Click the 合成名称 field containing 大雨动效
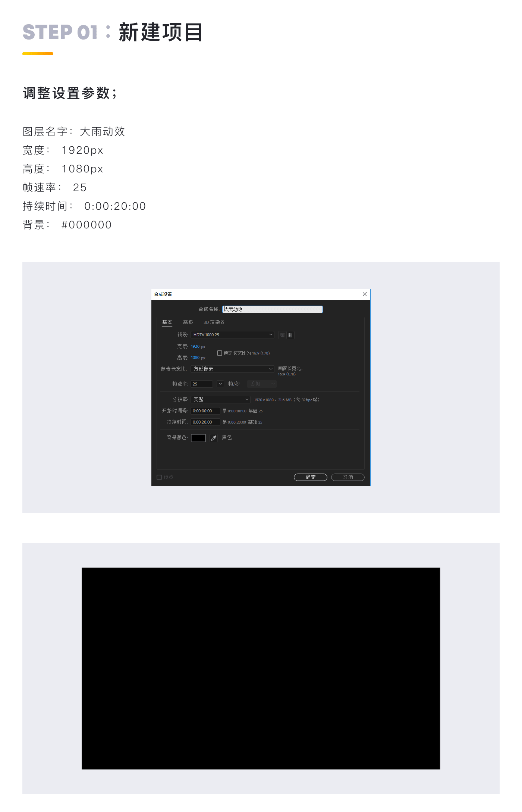 click(273, 309)
